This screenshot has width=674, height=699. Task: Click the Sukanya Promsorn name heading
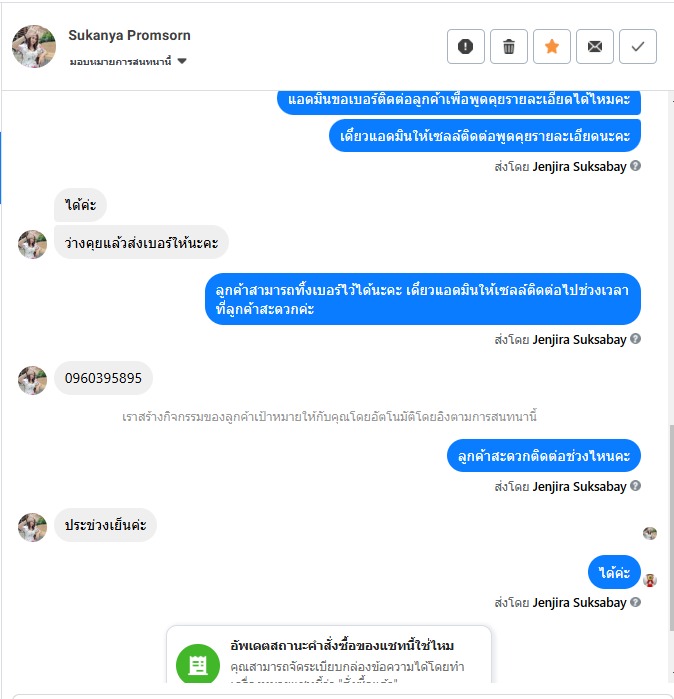pos(129,35)
